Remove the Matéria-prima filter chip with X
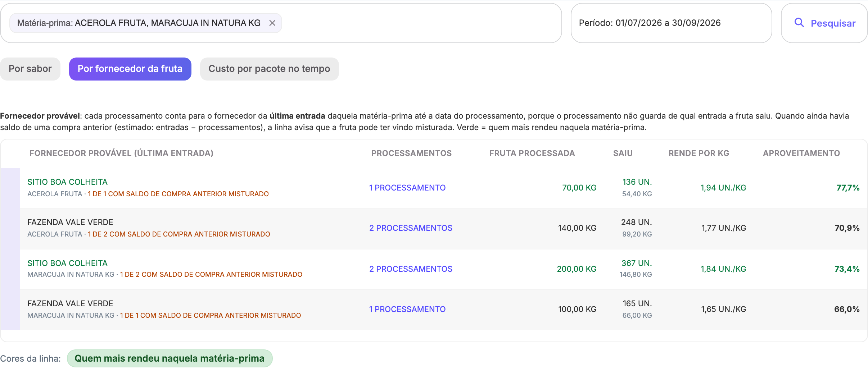Image resolution: width=868 pixels, height=385 pixels. click(272, 23)
